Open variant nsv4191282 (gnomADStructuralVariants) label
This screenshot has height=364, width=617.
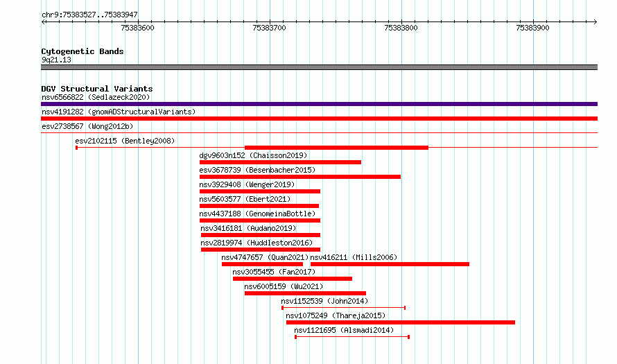tap(119, 112)
